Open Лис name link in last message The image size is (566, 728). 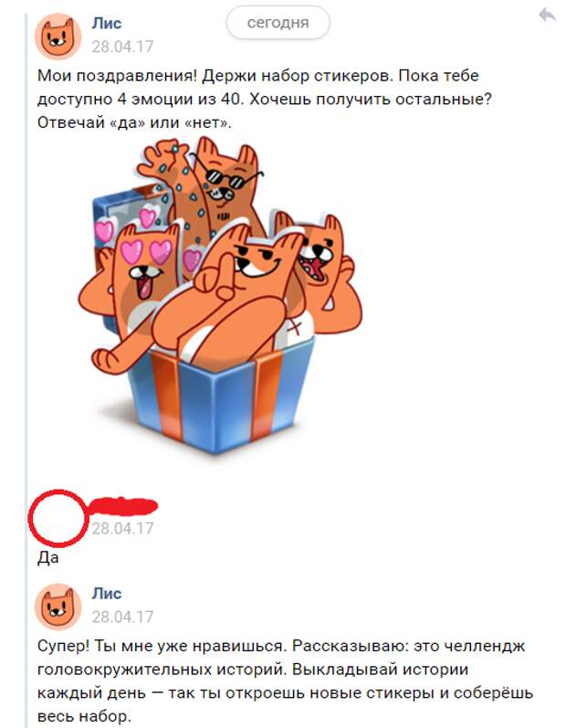[x=107, y=594]
